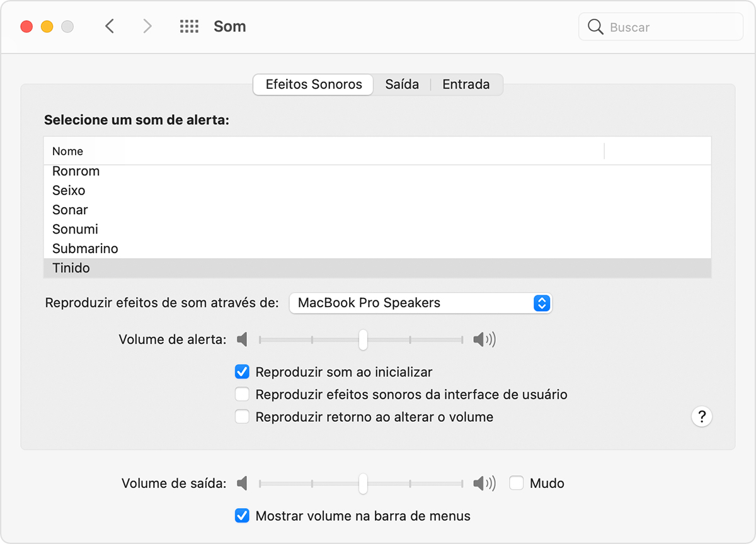
Task: Select the Submarino alert sound
Action: tap(85, 249)
